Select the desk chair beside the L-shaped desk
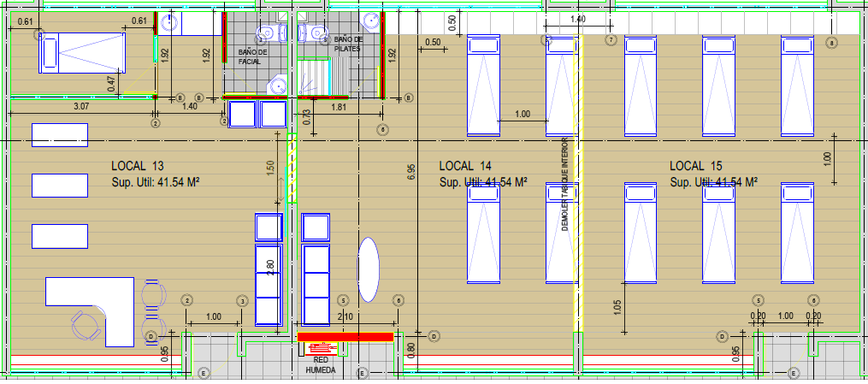 pyautogui.click(x=85, y=325)
